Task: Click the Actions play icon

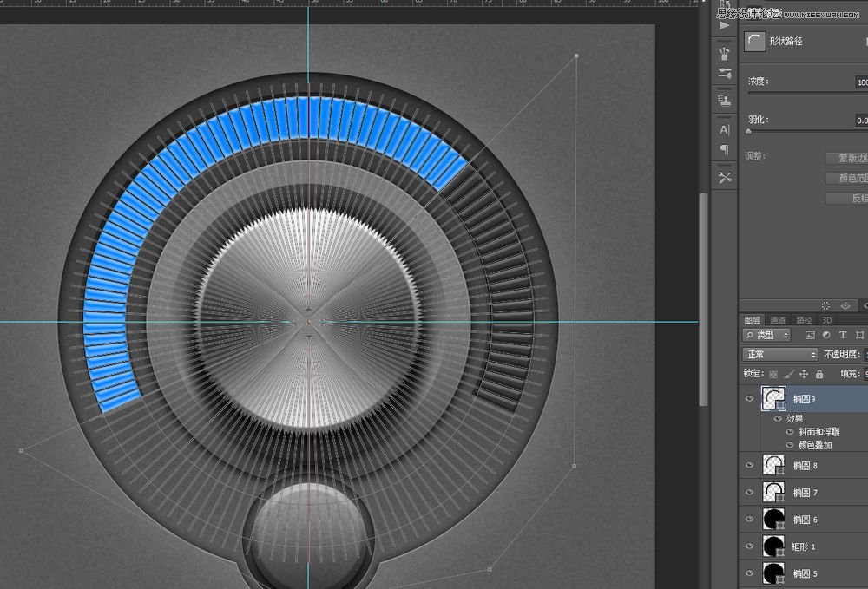Action: tap(724, 25)
